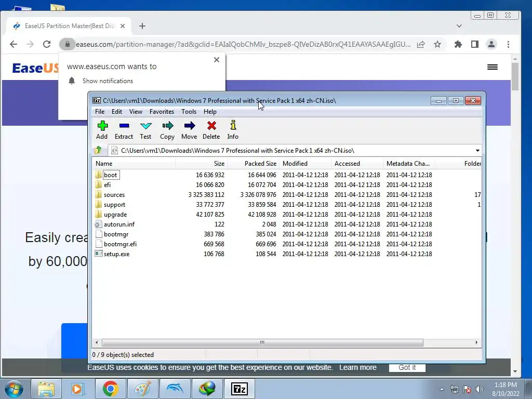Image resolution: width=532 pixels, height=399 pixels.
Task: Open the Chrome tab search chevron
Action: 459,26
